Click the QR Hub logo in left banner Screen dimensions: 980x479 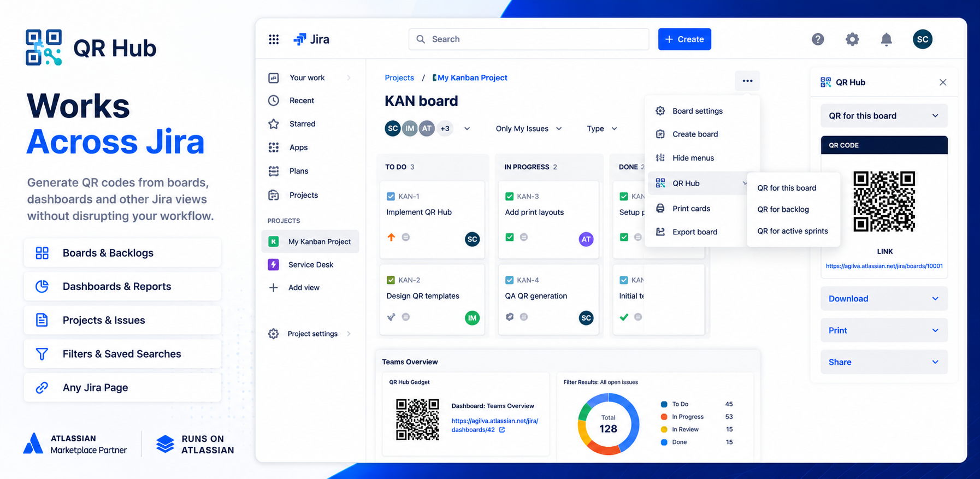[x=44, y=48]
